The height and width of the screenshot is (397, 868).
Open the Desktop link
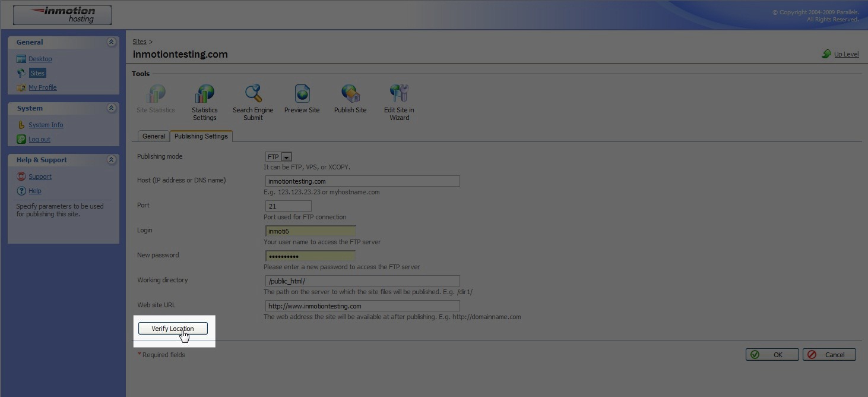(40, 59)
